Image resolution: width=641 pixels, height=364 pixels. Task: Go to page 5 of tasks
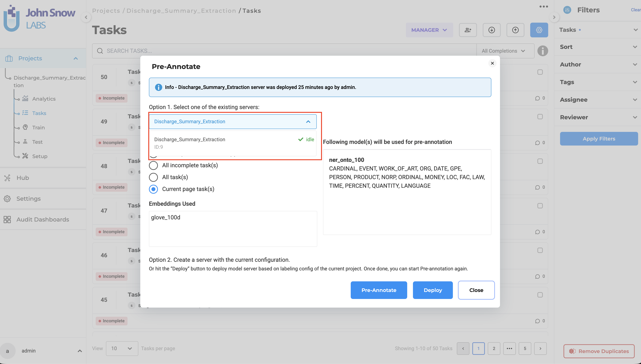tap(525, 348)
